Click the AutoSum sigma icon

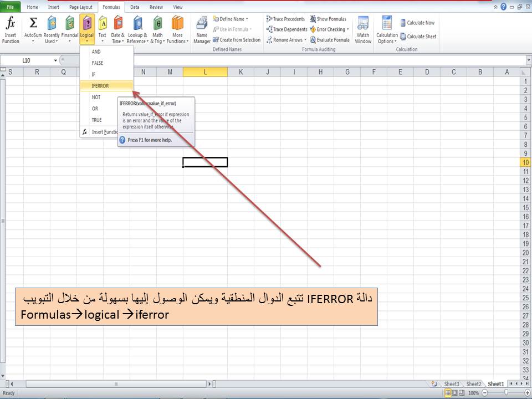click(x=33, y=23)
